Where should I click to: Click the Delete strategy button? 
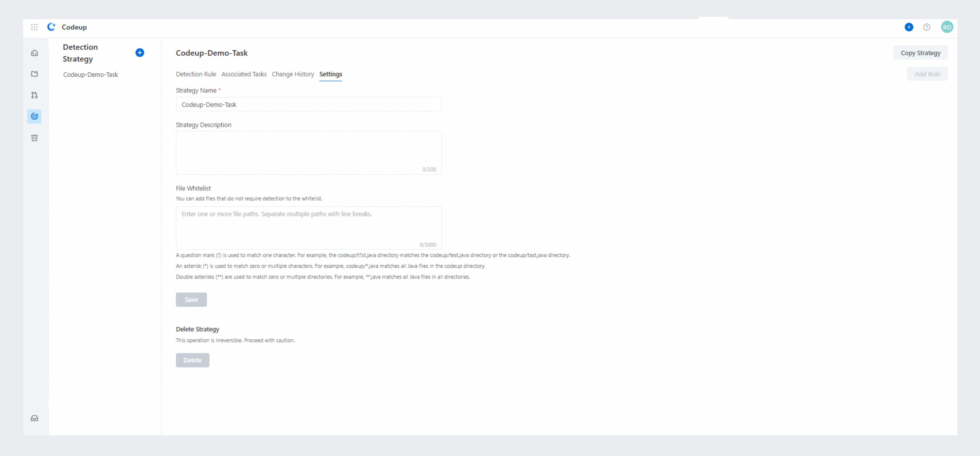tap(192, 360)
